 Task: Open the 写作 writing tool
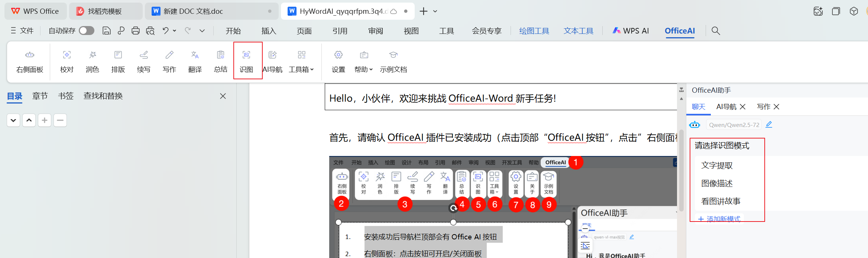[x=169, y=62]
